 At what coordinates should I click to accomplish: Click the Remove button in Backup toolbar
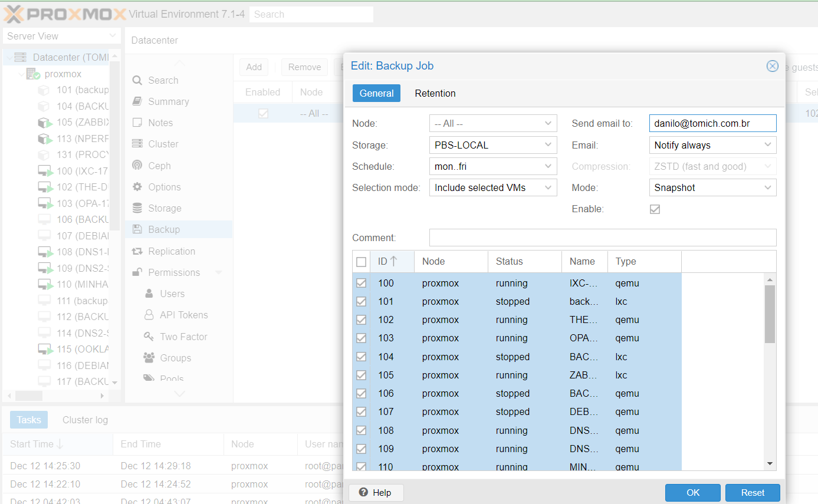[304, 67]
